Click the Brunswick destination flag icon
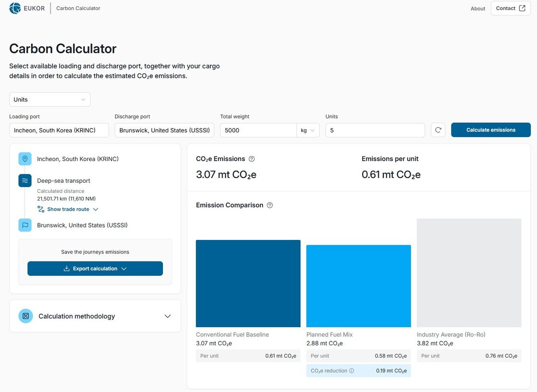This screenshot has height=392, width=537. [x=24, y=225]
